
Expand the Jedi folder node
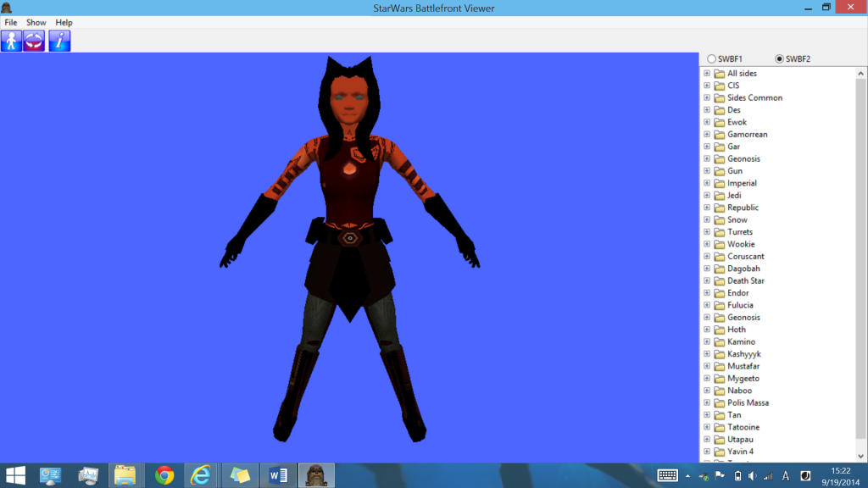pyautogui.click(x=707, y=196)
